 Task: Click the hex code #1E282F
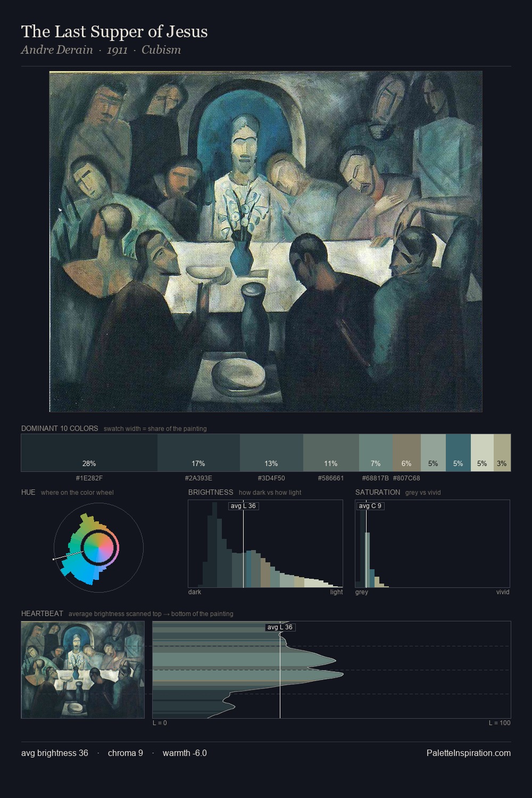pos(89,478)
